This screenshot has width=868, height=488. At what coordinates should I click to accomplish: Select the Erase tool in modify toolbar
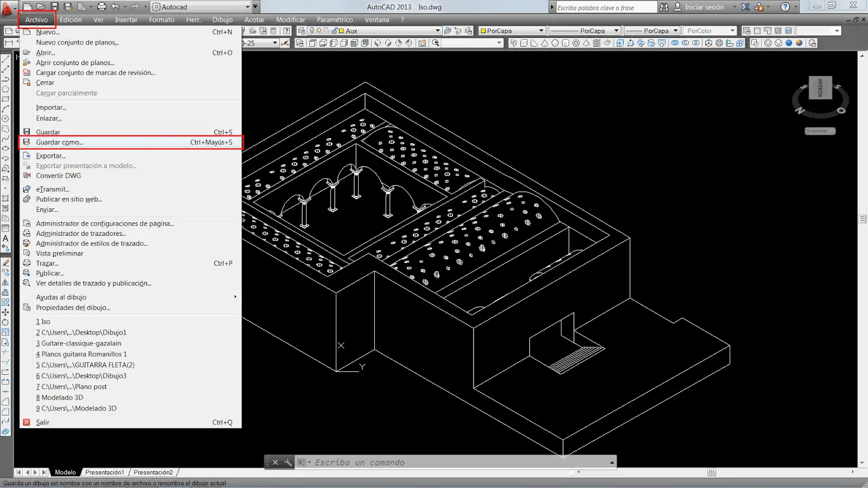(5, 262)
